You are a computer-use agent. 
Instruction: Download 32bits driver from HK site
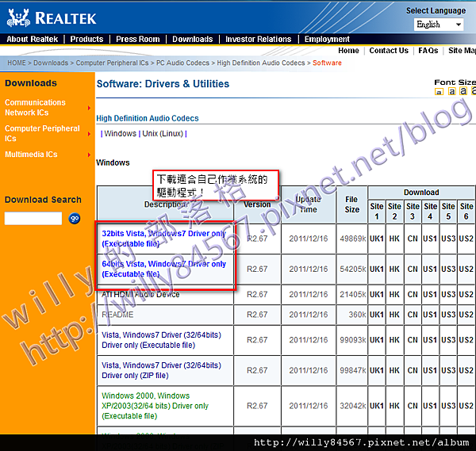pyautogui.click(x=394, y=239)
